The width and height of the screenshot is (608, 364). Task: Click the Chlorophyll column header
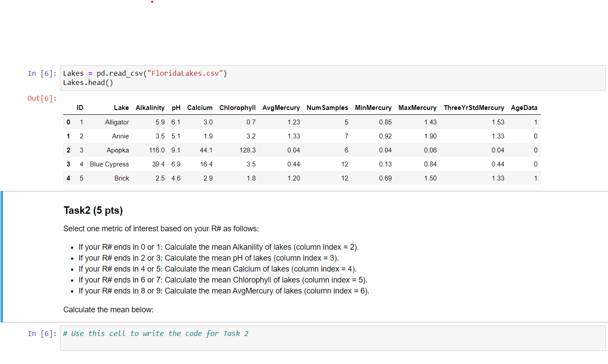[238, 108]
